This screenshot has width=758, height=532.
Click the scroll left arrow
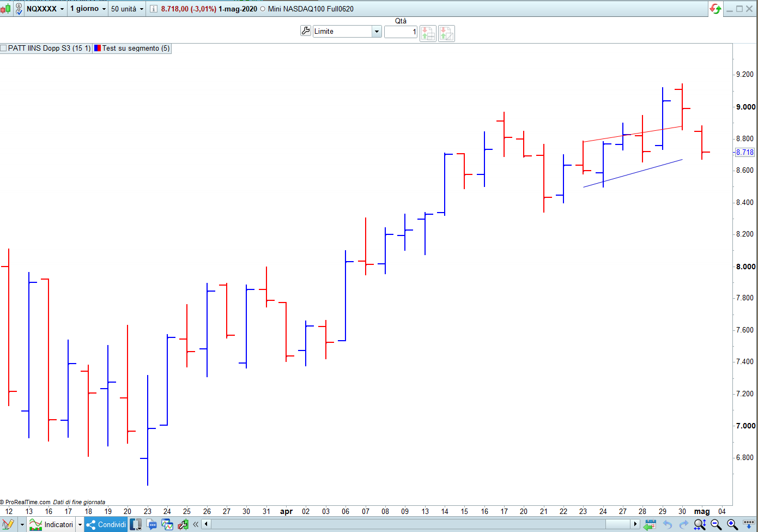pyautogui.click(x=206, y=524)
